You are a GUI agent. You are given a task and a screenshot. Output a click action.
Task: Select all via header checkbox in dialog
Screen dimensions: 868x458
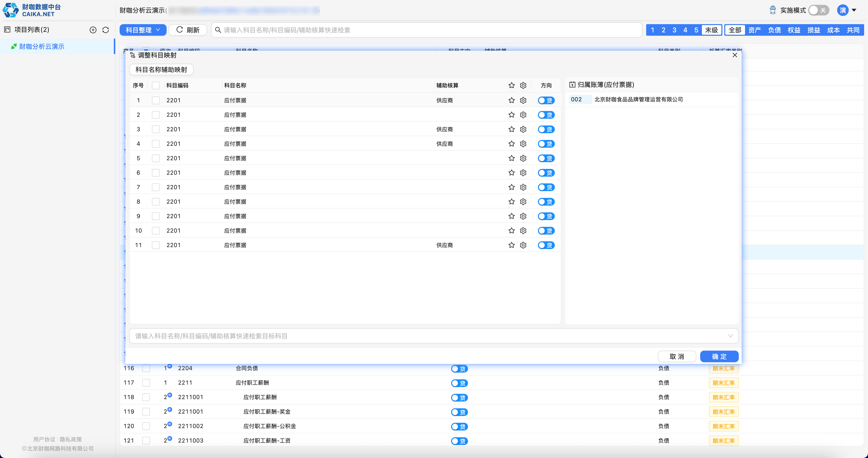[155, 85]
